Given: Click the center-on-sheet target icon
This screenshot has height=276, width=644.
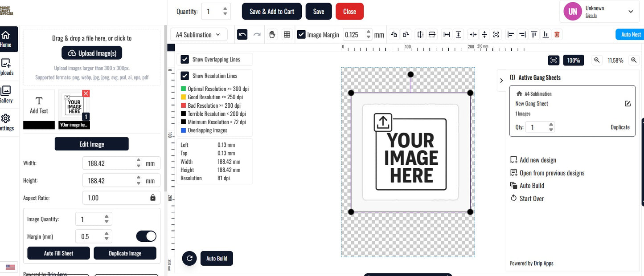Looking at the screenshot, I should tap(496, 34).
